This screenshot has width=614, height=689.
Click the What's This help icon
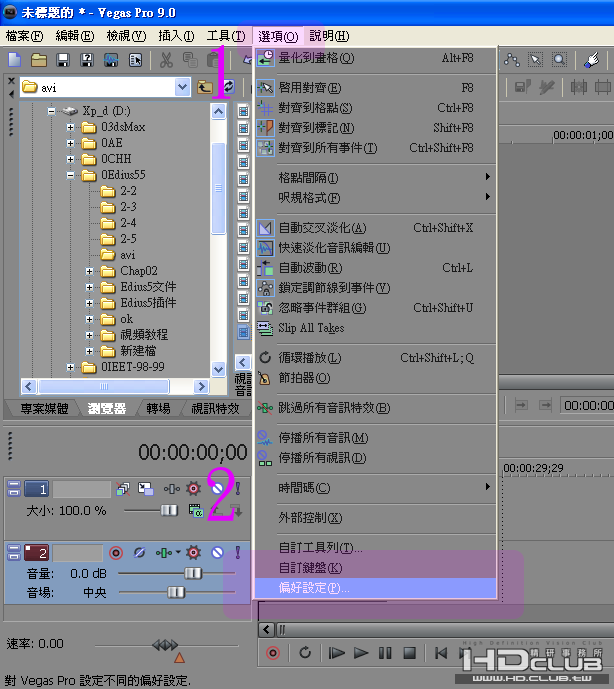592,60
